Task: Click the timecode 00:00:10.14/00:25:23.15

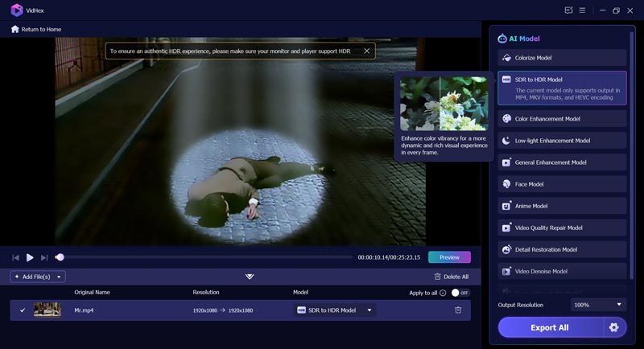Action: pos(389,257)
